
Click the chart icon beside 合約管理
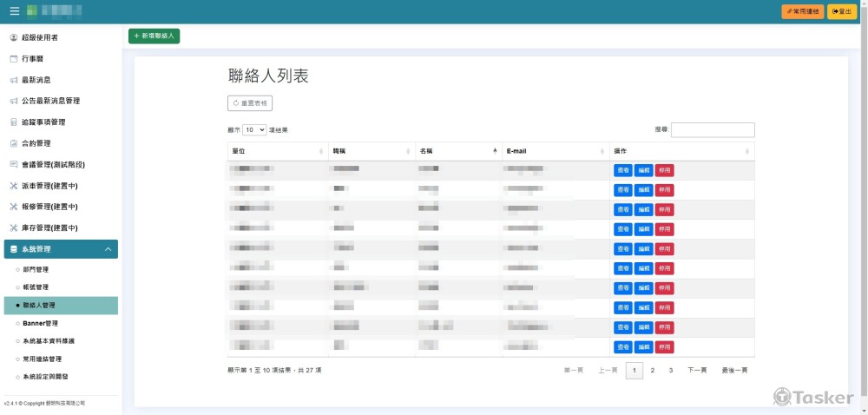click(x=13, y=143)
